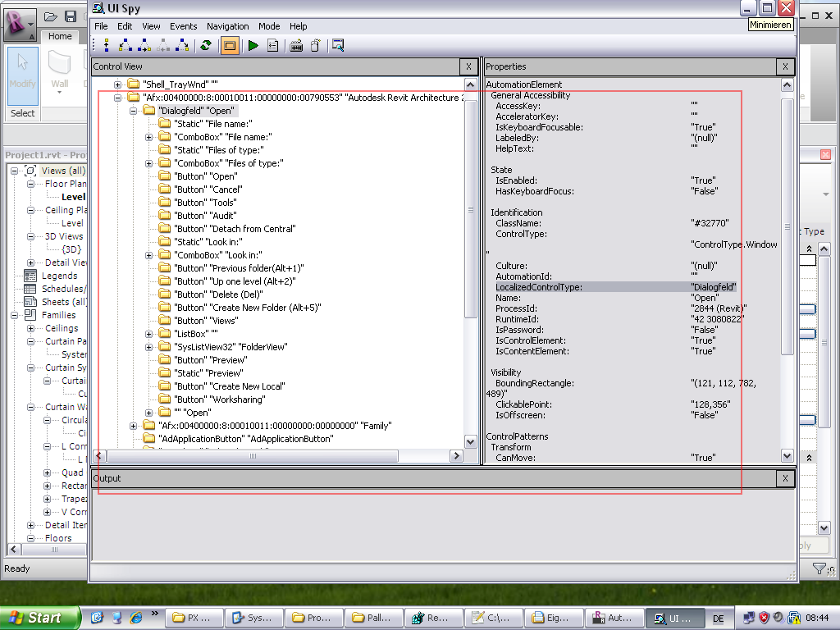Open the event details list icon
The width and height of the screenshot is (840, 630).
coord(275,45)
